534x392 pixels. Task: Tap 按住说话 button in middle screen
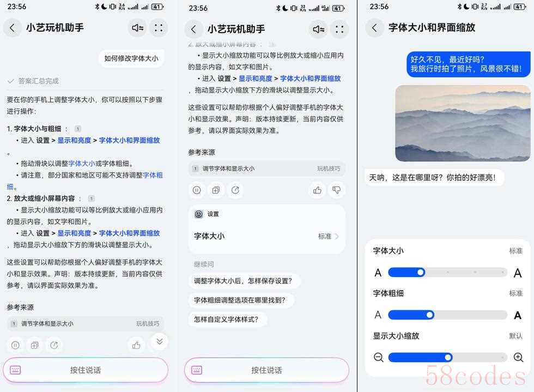coord(266,370)
